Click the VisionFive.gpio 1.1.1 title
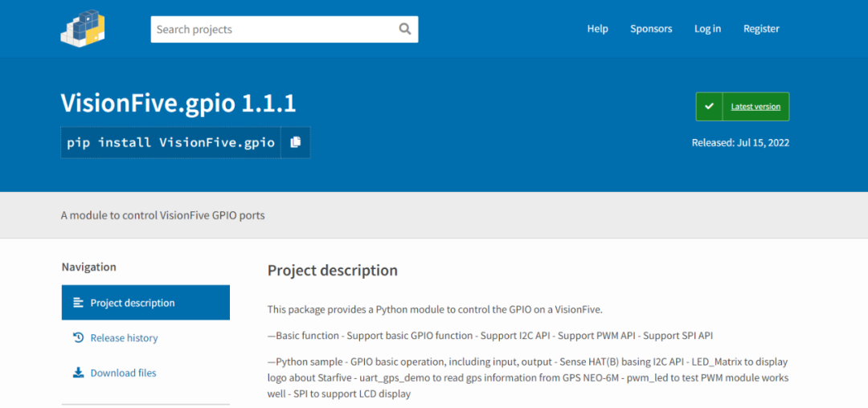Screen dimensions: 868x408 (178, 103)
